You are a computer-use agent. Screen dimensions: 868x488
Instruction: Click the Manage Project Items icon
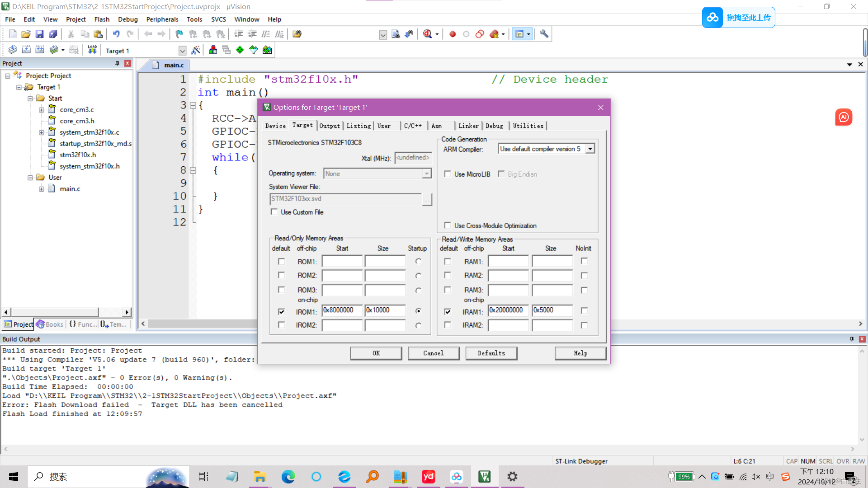coord(213,50)
